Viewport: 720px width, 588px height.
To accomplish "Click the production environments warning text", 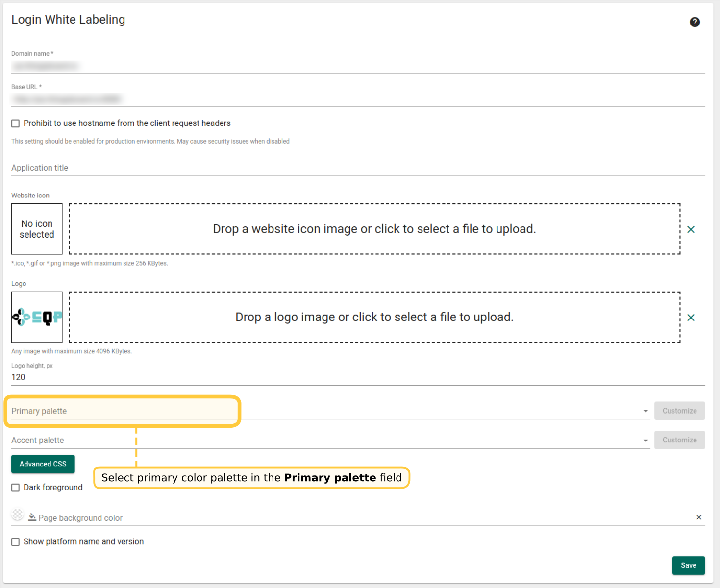I will [150, 141].
